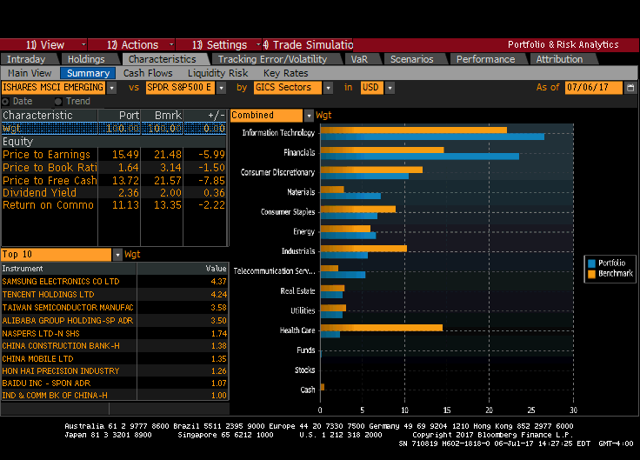Open the SPDR S&P500 benchmark dropdown arrow
640x460 pixels.
tap(221, 88)
